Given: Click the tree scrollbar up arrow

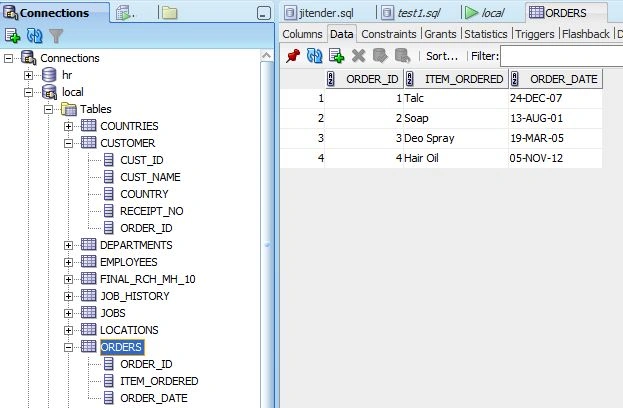Looking at the screenshot, I should (267, 56).
